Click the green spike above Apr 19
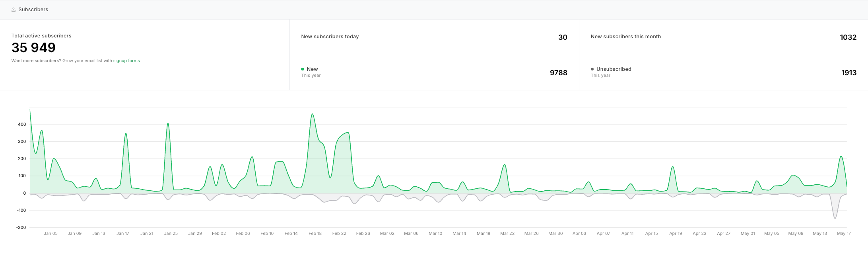The image size is (868, 256). coord(672,167)
